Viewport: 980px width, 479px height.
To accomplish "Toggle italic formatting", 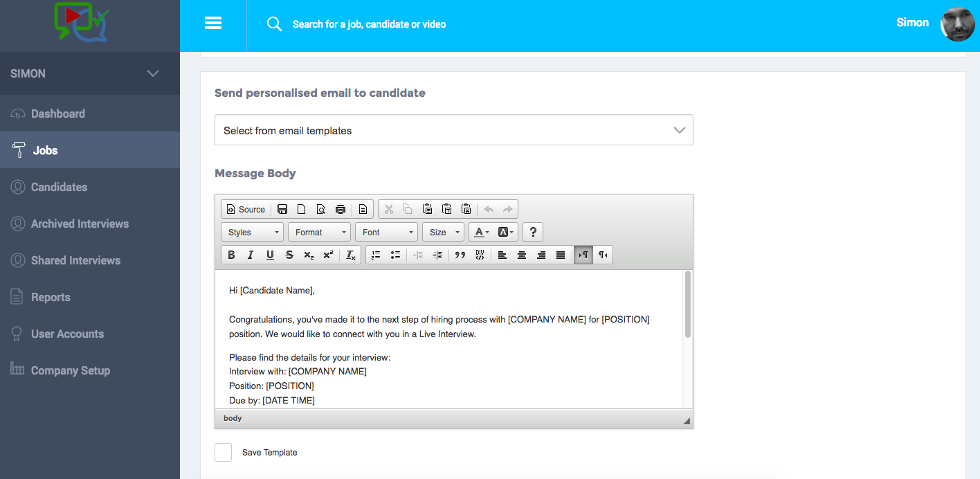I will point(251,255).
